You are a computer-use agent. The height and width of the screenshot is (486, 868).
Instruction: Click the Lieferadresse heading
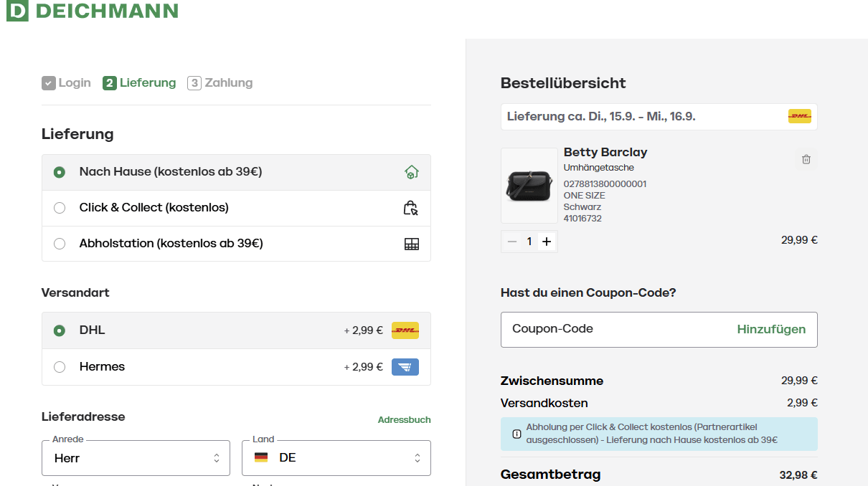pyautogui.click(x=83, y=416)
